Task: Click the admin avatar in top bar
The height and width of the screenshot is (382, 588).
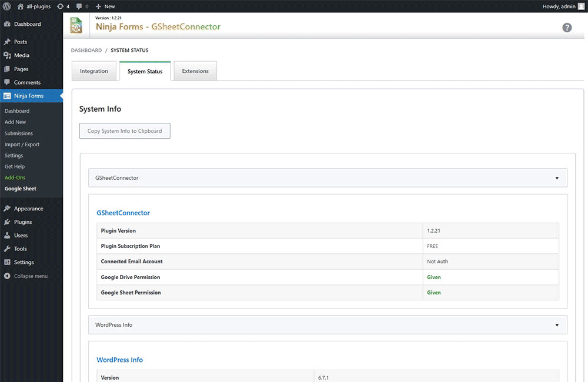Action: tap(581, 6)
